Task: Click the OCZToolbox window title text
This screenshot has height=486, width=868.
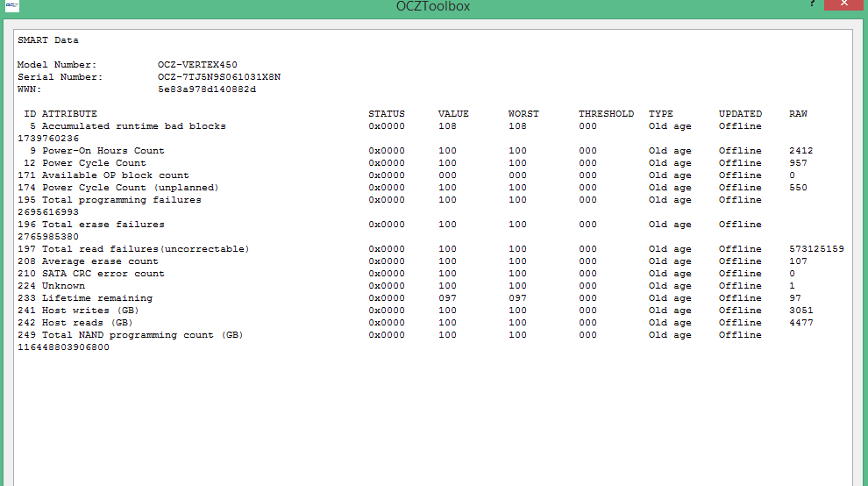Action: coord(433,6)
